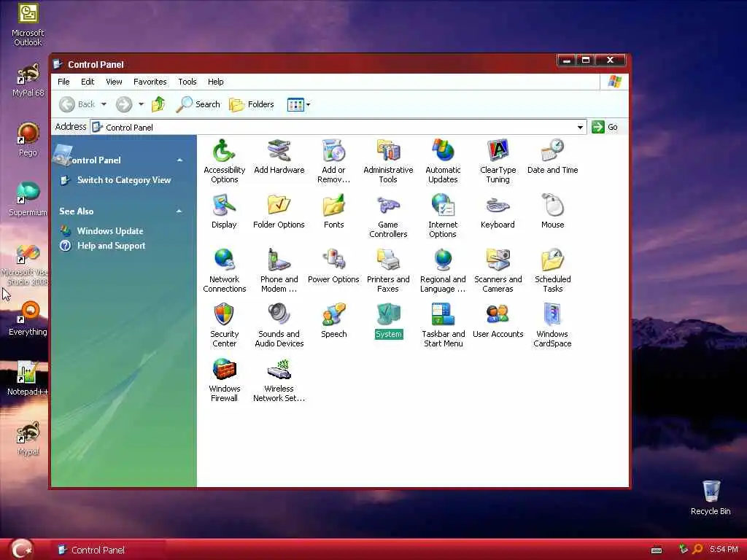Select Regional and Language options icon
Screen dimensions: 747x560
(443, 271)
